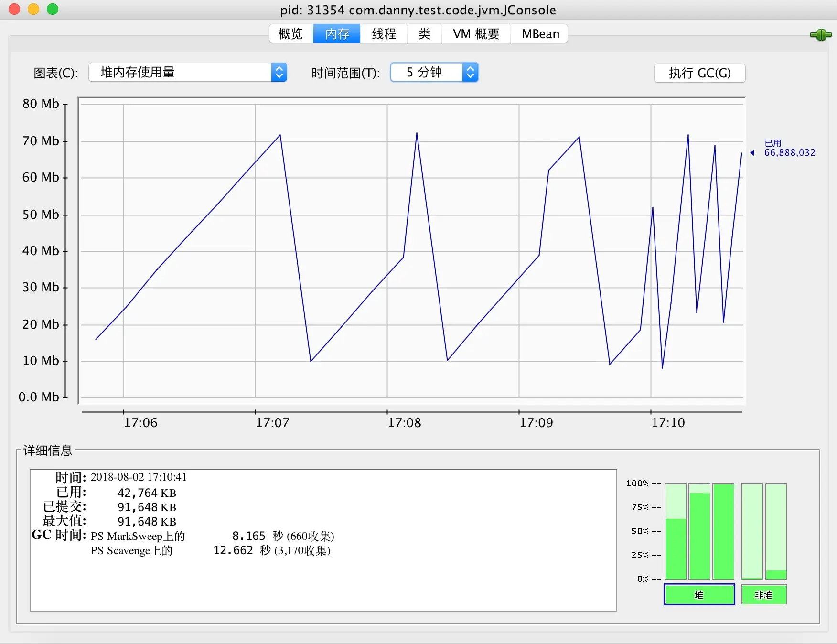Click the 已提交 91,648 KB value
837x644 pixels.
point(147,507)
